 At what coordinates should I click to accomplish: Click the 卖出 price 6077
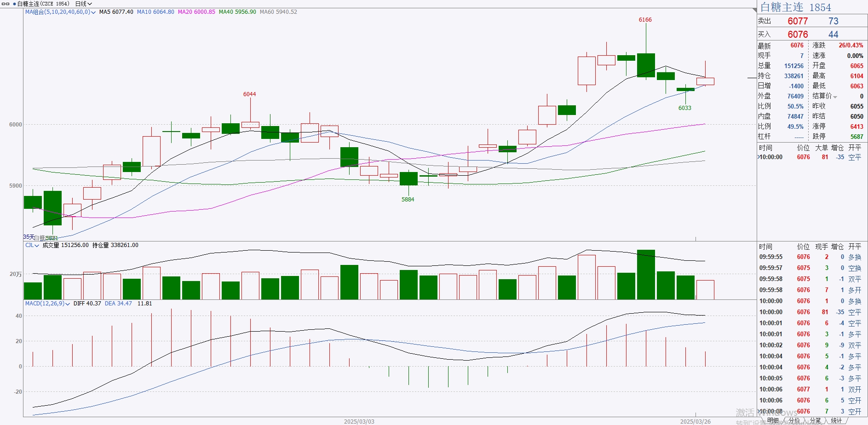[x=798, y=21]
